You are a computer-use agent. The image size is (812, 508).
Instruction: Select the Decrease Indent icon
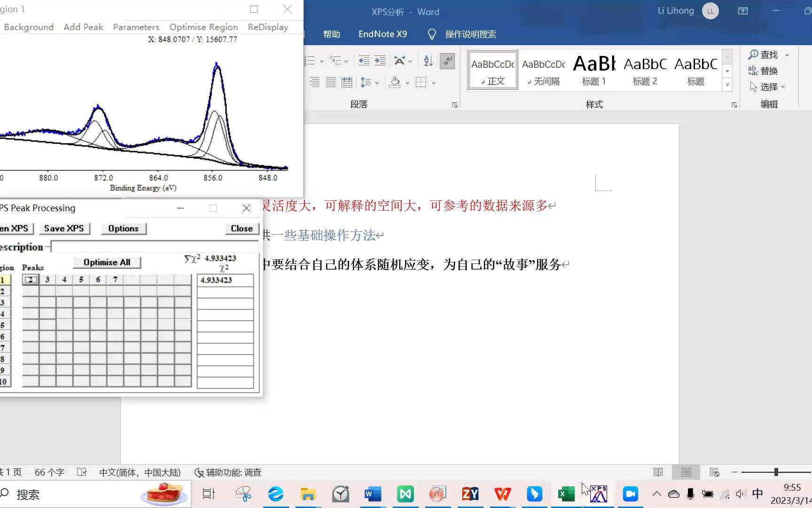pyautogui.click(x=363, y=61)
